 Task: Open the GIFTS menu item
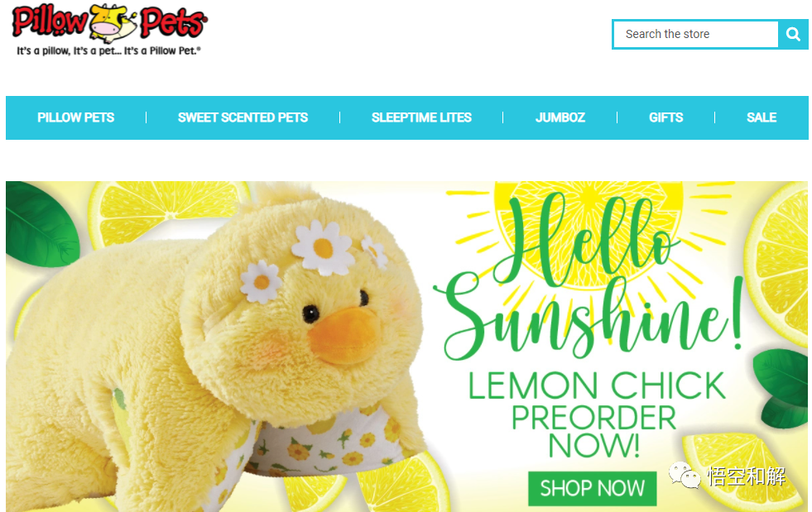point(666,117)
